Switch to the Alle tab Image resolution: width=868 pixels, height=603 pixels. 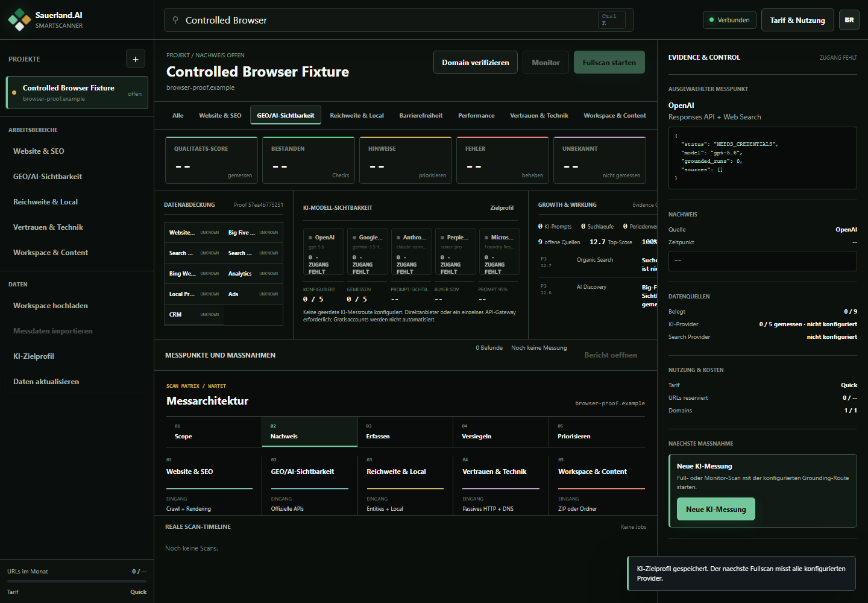point(178,115)
